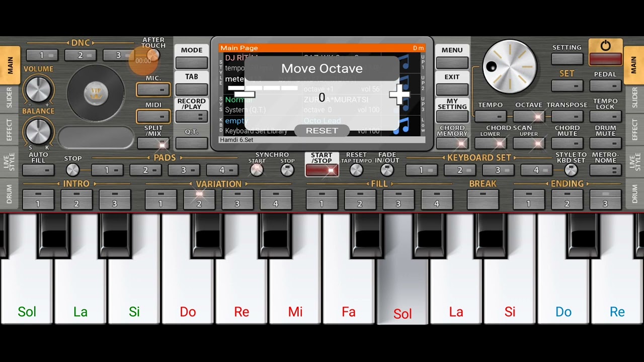644x362 pixels.
Task: Open the left LIVE STYLE side tab
Action: click(x=10, y=163)
